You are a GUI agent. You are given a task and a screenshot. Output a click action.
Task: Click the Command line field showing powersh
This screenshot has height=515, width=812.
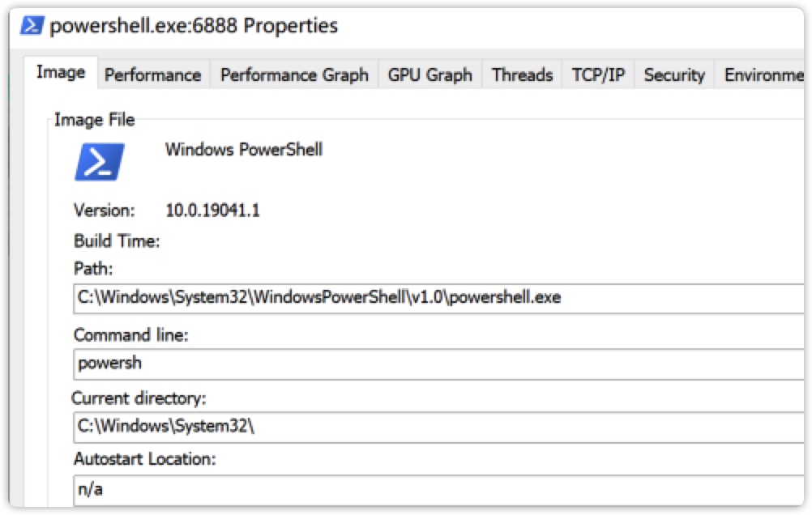click(x=438, y=364)
